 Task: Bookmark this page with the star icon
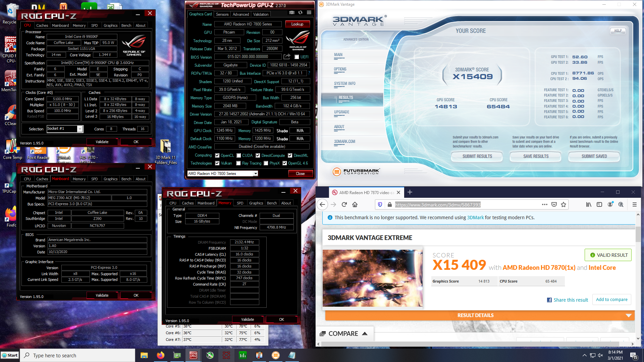click(x=563, y=204)
